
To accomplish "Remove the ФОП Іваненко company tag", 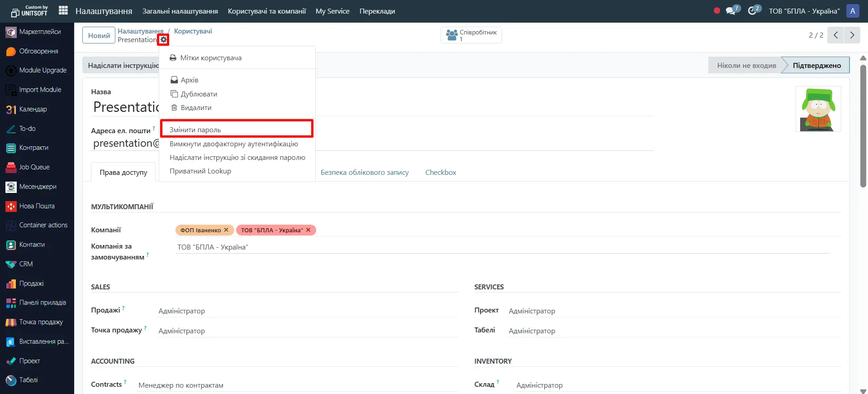I will (x=226, y=230).
